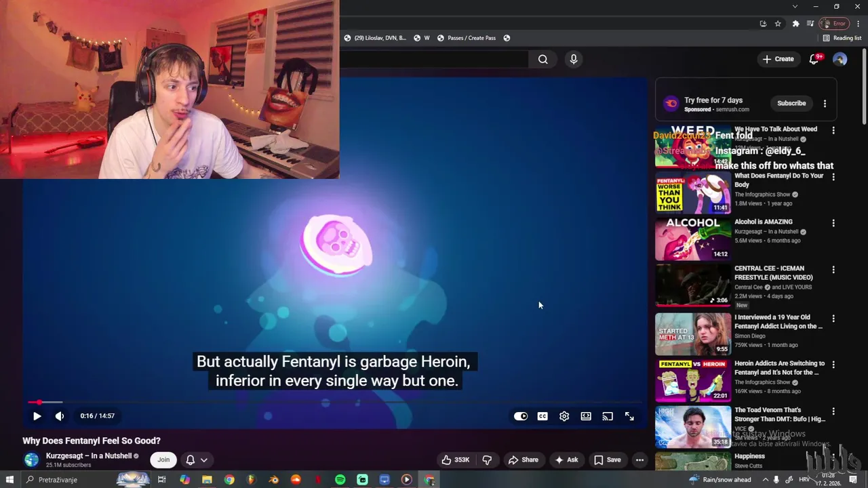Screen dimensions: 868x488
Task: Save the video to a playlist
Action: (608, 460)
